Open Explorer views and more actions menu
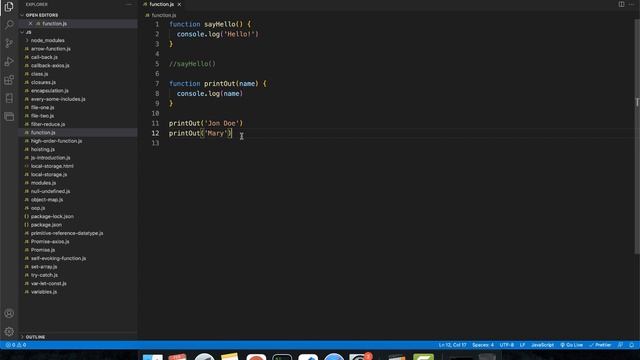Viewport: 640px width, 360px height. 129,4
